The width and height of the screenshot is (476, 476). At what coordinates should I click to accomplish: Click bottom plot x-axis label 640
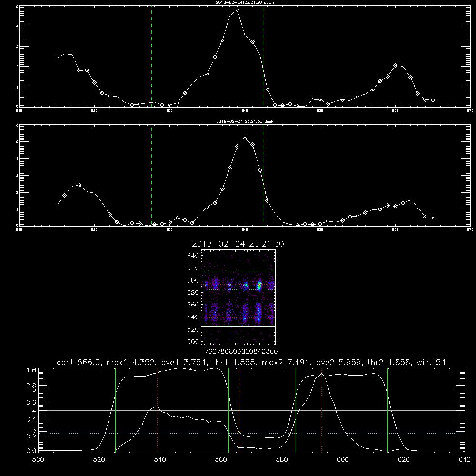tap(465, 460)
